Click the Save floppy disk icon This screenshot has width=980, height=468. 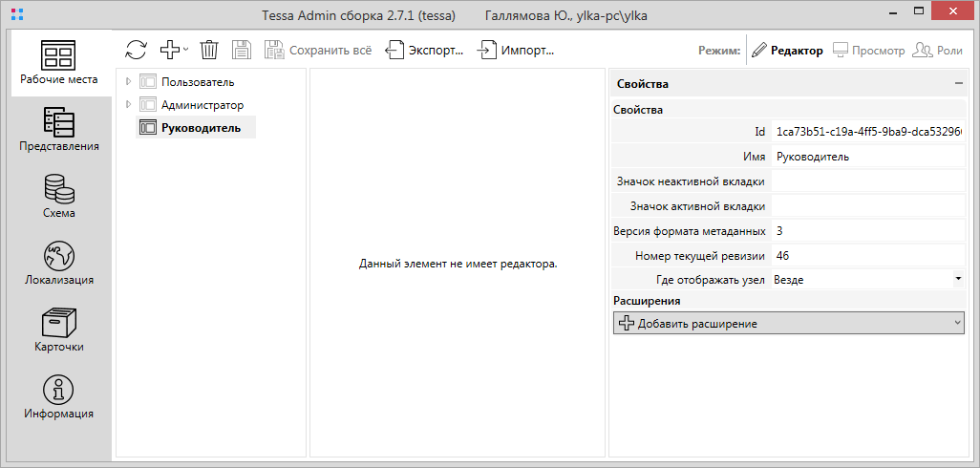242,51
